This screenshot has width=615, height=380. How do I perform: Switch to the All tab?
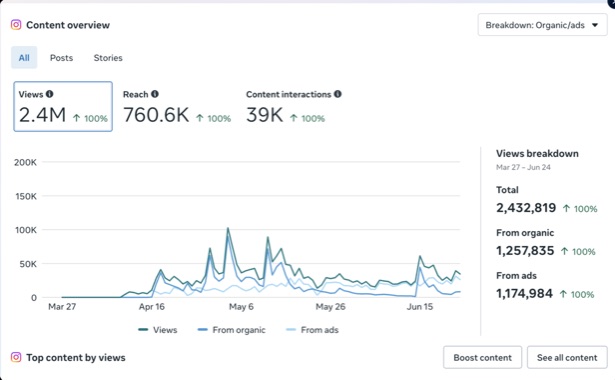click(24, 58)
